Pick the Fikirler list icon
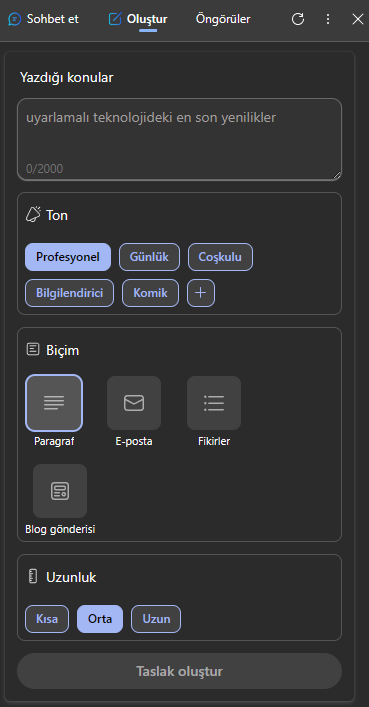 [214, 403]
